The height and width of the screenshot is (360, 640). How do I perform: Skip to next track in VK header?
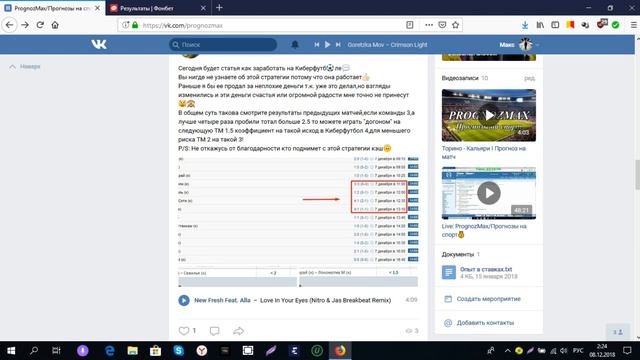[338, 44]
